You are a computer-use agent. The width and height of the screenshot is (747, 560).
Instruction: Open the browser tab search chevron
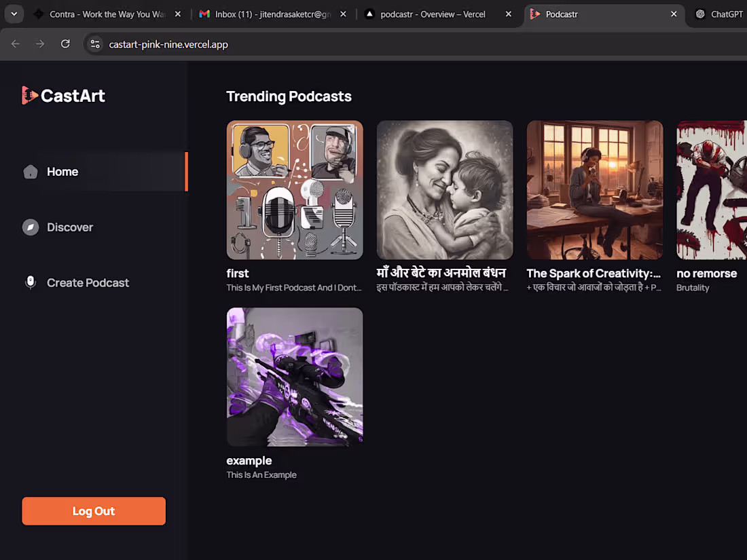[14, 14]
